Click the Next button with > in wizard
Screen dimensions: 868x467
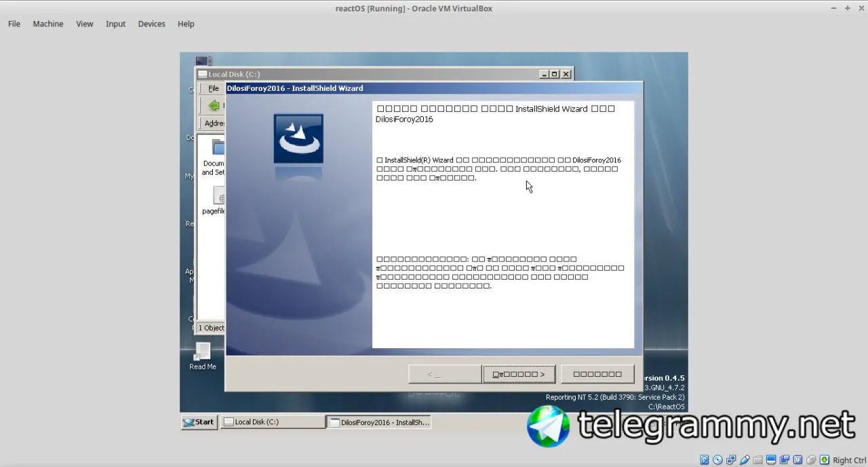point(519,374)
